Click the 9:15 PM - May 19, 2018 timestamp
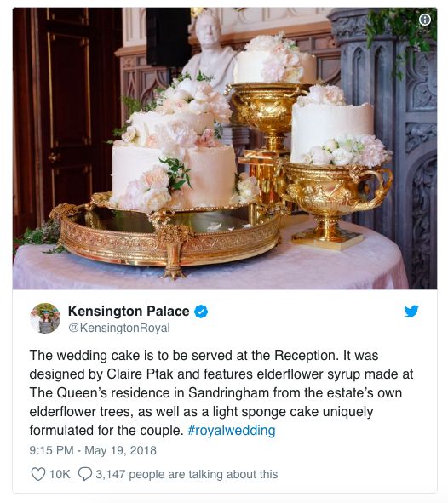This screenshot has width=448, height=503. [x=93, y=450]
